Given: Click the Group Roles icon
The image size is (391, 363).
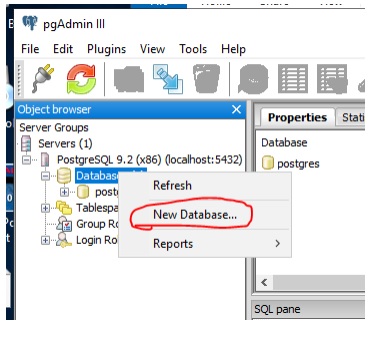Looking at the screenshot, I should coord(64,224).
